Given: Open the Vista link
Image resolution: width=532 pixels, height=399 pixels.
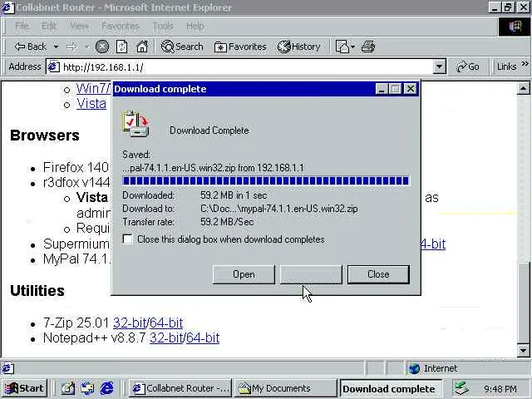Looking at the screenshot, I should 91,103.
